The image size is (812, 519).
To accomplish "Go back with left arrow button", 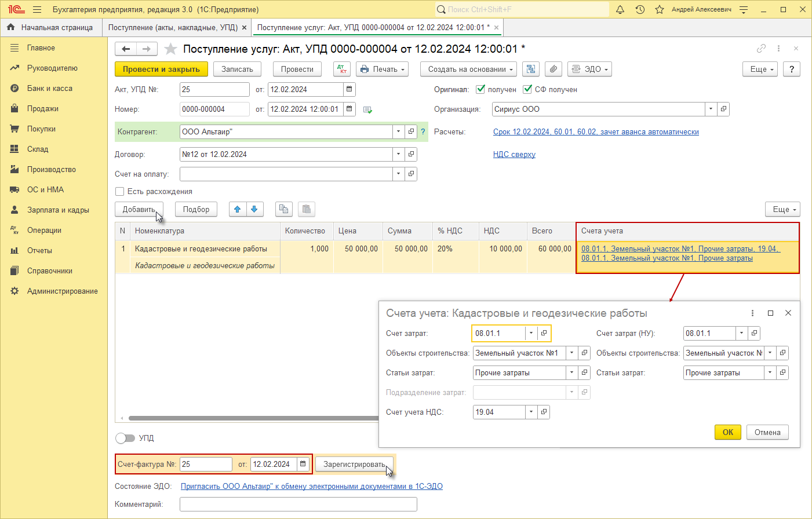I will point(126,49).
